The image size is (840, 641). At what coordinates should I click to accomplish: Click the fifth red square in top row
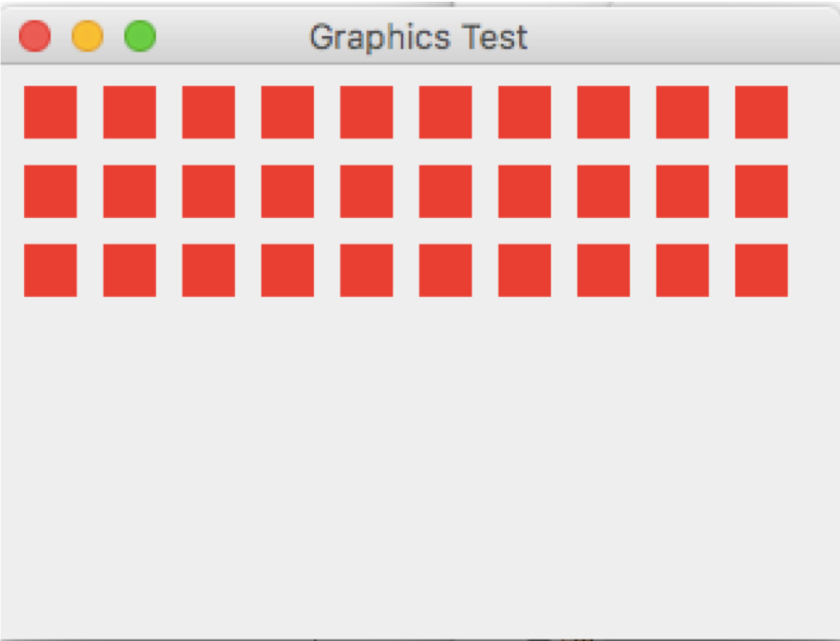tap(366, 112)
